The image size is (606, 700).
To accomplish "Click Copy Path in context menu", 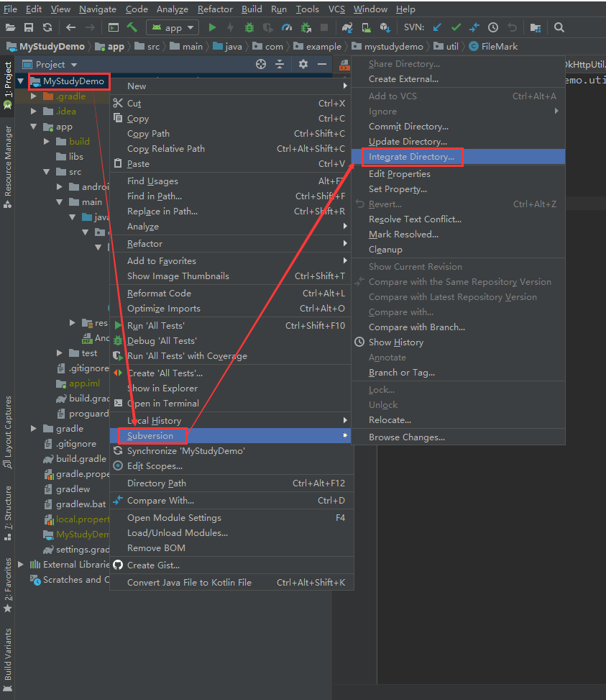I will tap(231, 134).
